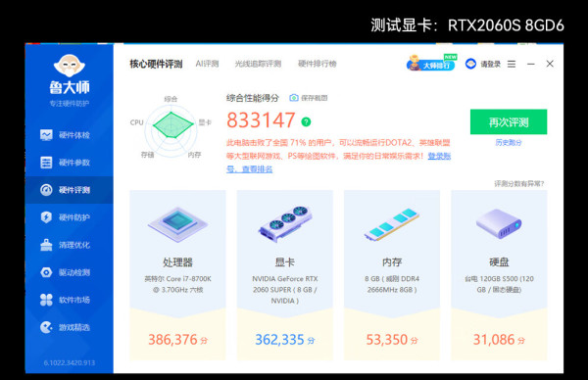Click the 保存截图 camera icon
Viewport: 588px width, 380px height.
(294, 98)
